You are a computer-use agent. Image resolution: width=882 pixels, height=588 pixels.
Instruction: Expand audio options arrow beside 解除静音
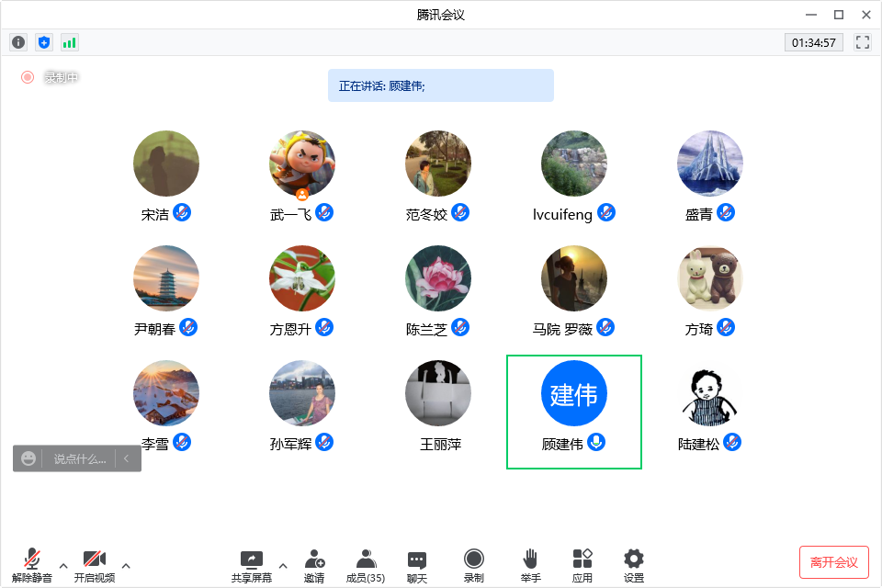(63, 565)
